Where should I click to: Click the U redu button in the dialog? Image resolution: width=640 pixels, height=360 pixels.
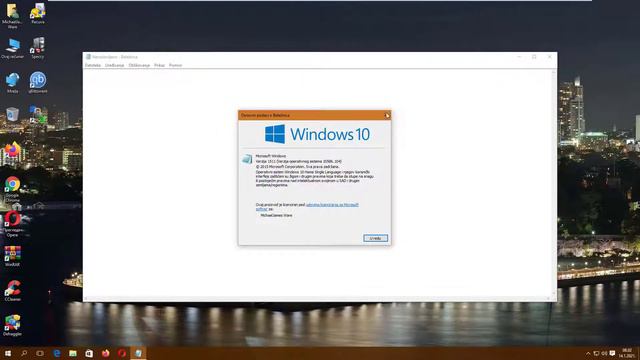(x=376, y=238)
